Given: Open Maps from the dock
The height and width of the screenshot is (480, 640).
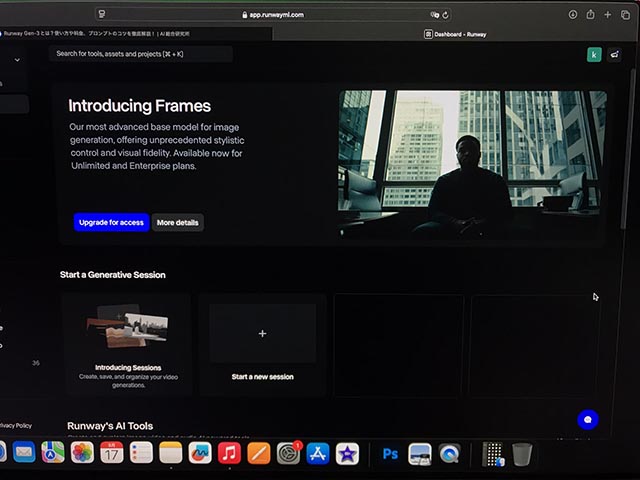Looking at the screenshot, I should coord(53,452).
